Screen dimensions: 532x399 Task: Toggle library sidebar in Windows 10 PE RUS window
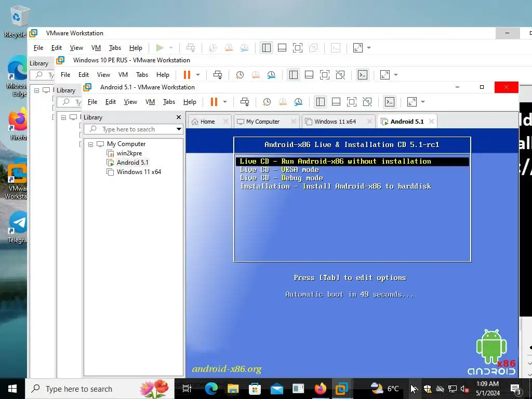coord(294,75)
